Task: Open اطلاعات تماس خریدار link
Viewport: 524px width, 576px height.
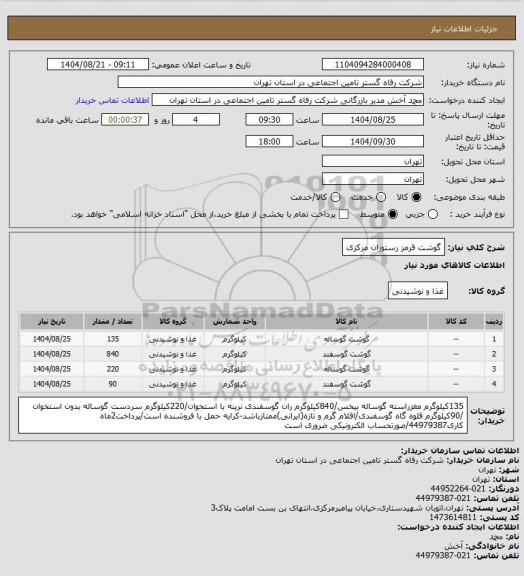Action: pos(112,100)
